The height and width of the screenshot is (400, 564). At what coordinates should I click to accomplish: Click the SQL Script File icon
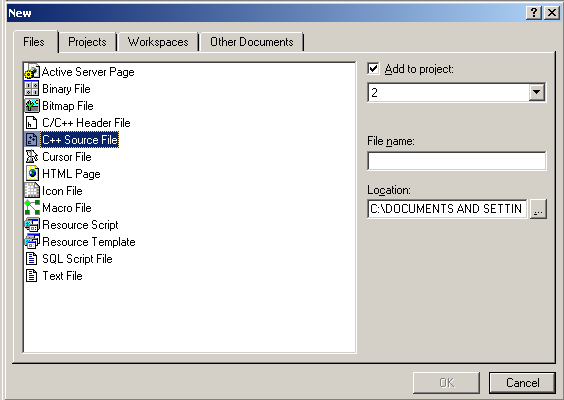32,259
